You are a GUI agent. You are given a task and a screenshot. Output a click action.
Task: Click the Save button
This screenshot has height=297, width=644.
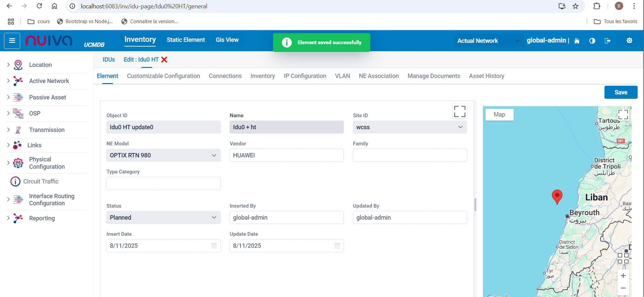[x=621, y=92]
